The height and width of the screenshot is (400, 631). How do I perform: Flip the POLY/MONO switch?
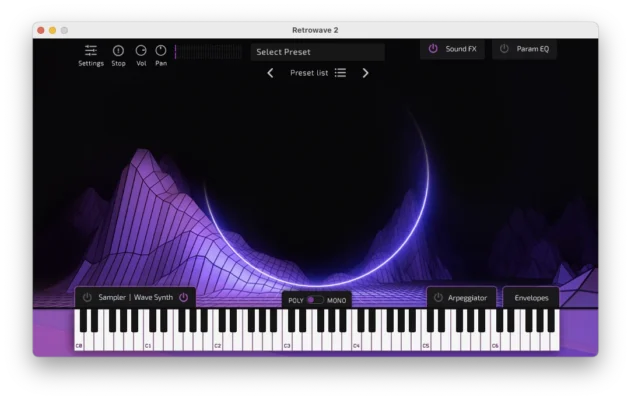click(315, 300)
